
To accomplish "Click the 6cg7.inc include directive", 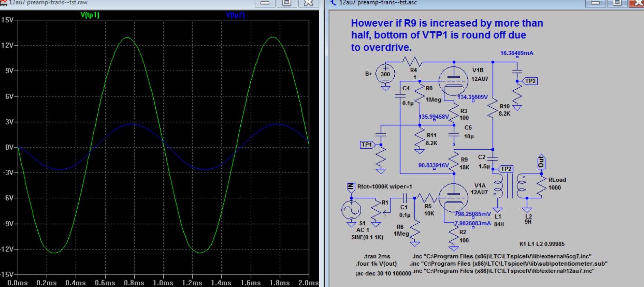I will 502,256.
